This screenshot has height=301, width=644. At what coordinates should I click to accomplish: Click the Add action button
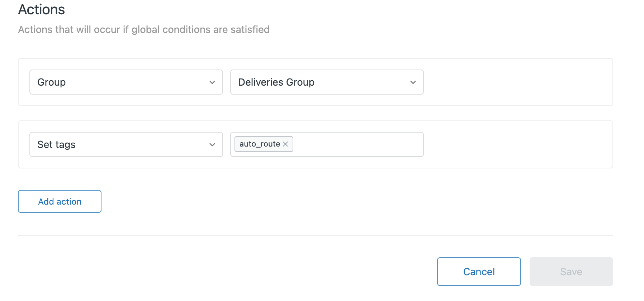[x=60, y=201]
